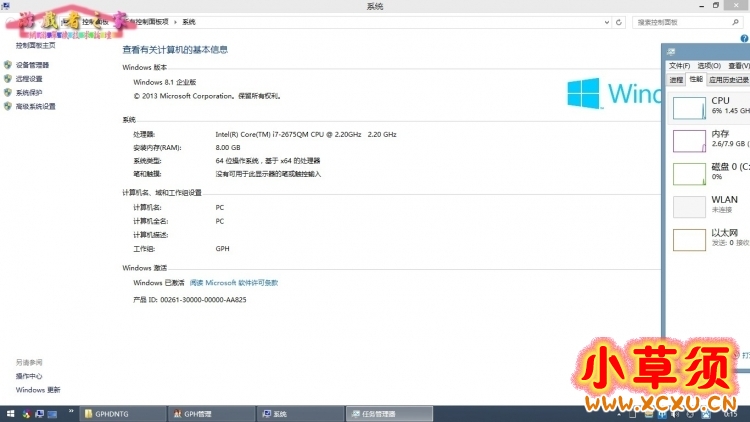Image resolution: width=750 pixels, height=422 pixels.
Task: Open 查看(V) menu in Task Manager
Action: coord(739,66)
